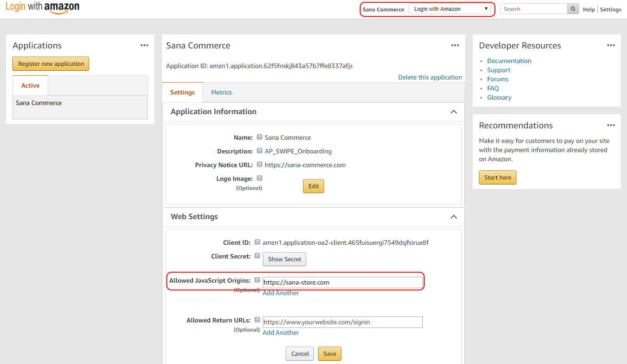Click the Privacy Notice URL value
The image size is (627, 364).
305,165
